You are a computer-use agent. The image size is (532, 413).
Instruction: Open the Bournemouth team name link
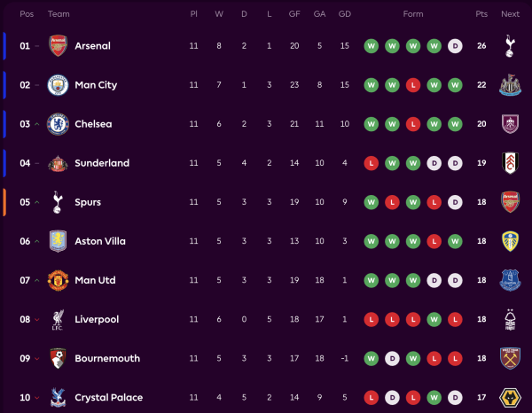[108, 358]
